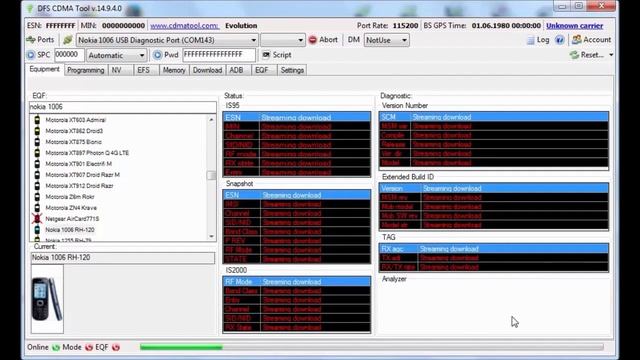Click the DFS CDMA Tool title bar icon
The width and height of the screenshot is (640, 360).
click(30, 8)
